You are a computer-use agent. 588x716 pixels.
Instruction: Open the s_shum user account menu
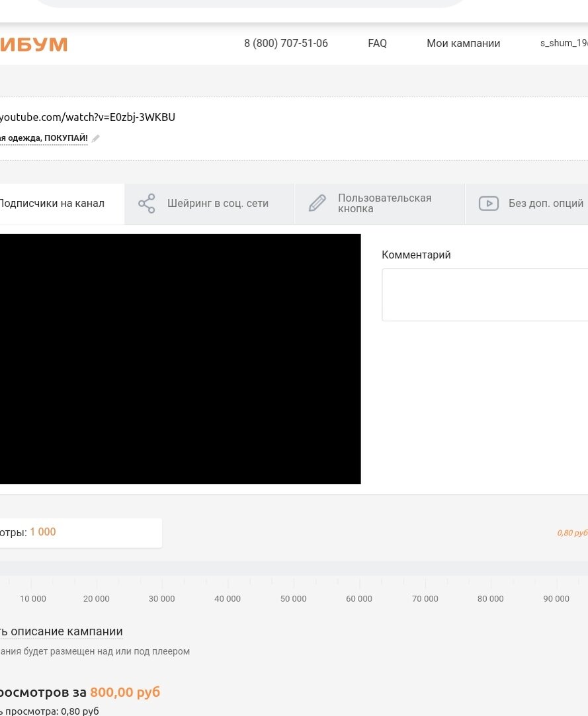tap(564, 43)
